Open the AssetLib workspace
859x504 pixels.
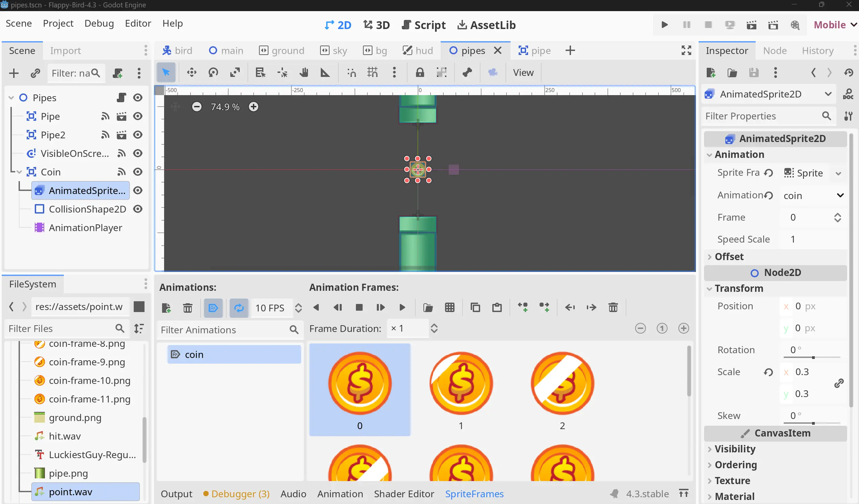pos(487,25)
